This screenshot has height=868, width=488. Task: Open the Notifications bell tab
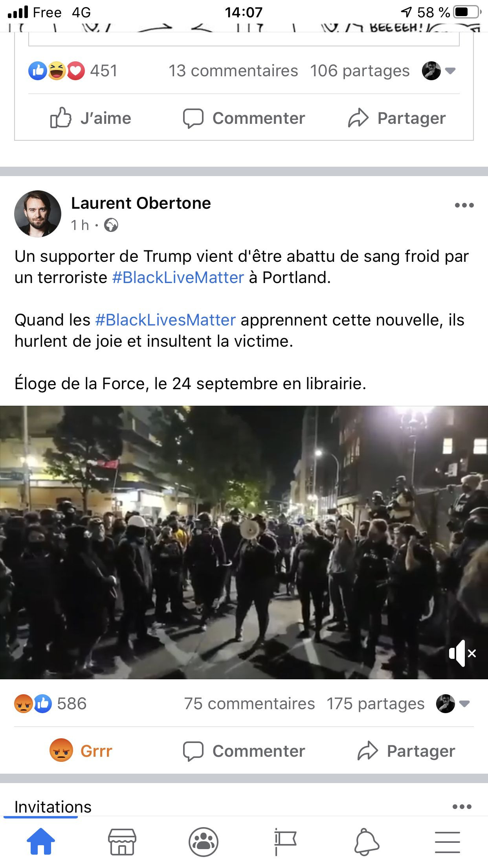[x=367, y=842]
